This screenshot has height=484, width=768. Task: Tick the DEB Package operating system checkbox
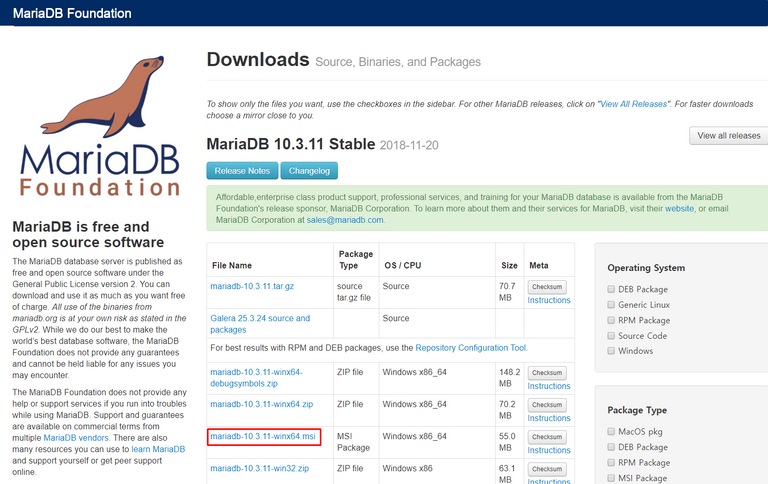pyautogui.click(x=611, y=289)
